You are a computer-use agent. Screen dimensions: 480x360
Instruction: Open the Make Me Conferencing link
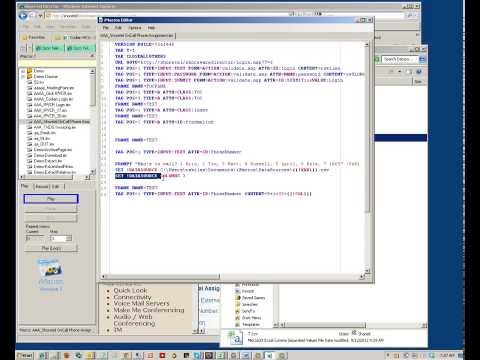(x=149, y=310)
